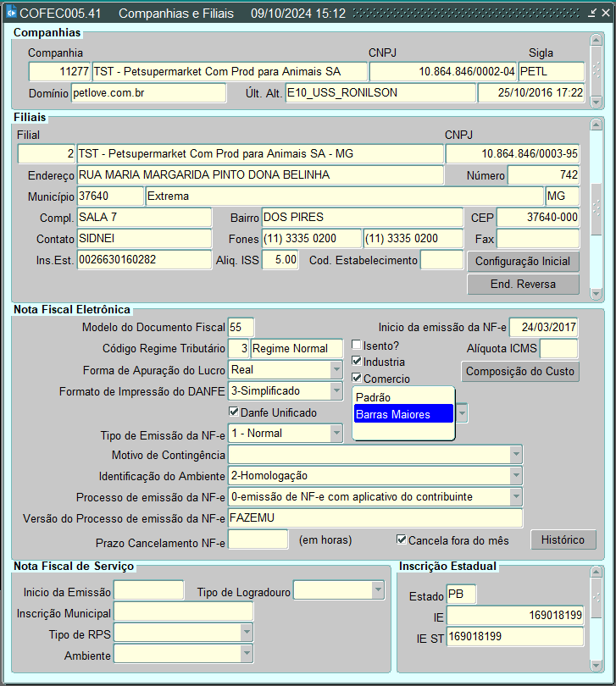Enable the Isento? checkbox
616x686 pixels.
[357, 346]
